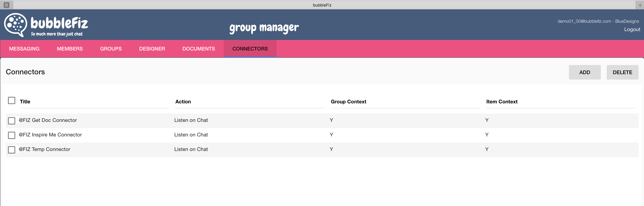Click the D icon in the title bar
This screenshot has height=206, width=644.
point(7,5)
